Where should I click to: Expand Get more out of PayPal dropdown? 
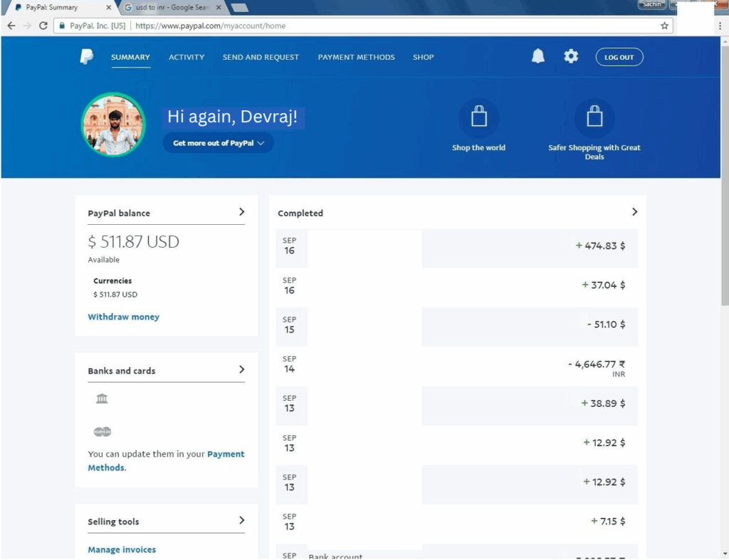[218, 143]
